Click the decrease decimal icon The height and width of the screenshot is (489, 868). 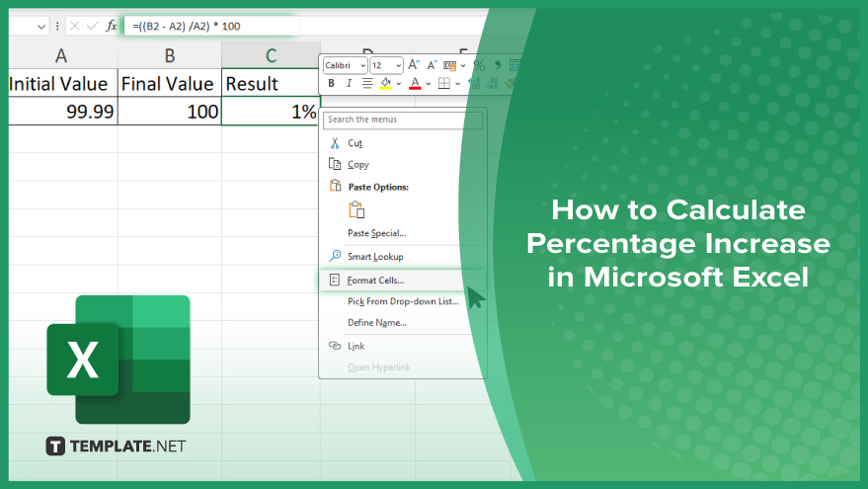click(493, 84)
